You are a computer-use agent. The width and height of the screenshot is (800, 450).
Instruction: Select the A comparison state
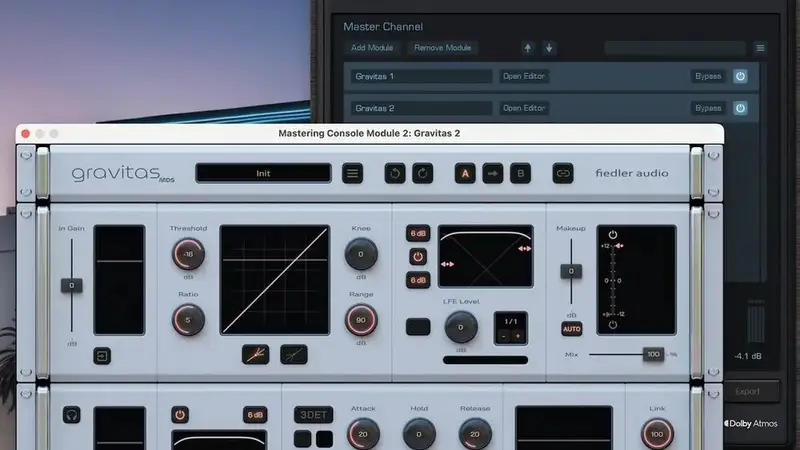click(x=465, y=173)
